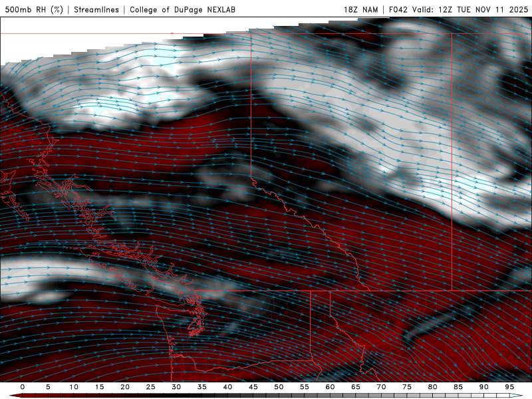Click the 25 value on the color scale
Image resolution: width=532 pixels, height=399 pixels.
[151, 387]
